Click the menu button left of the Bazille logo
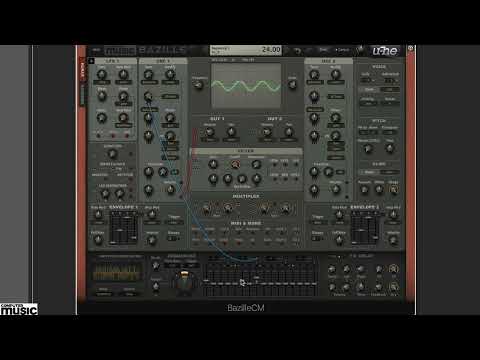 [x=96, y=50]
